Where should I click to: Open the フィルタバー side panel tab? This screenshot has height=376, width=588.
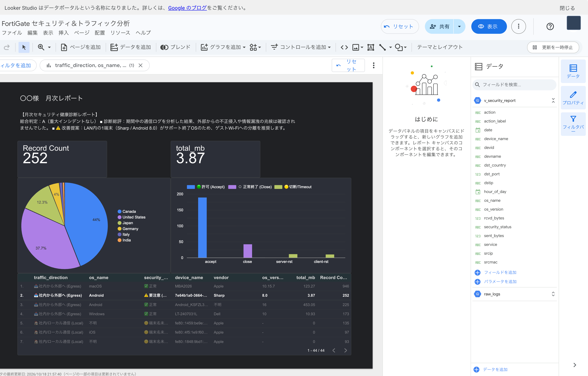coord(573,124)
